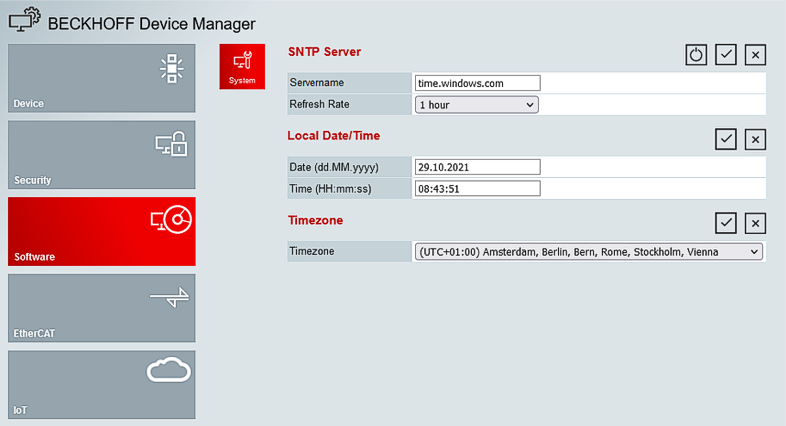Apply Timezone setting with checkmark
The height and width of the screenshot is (426, 786).
click(725, 223)
